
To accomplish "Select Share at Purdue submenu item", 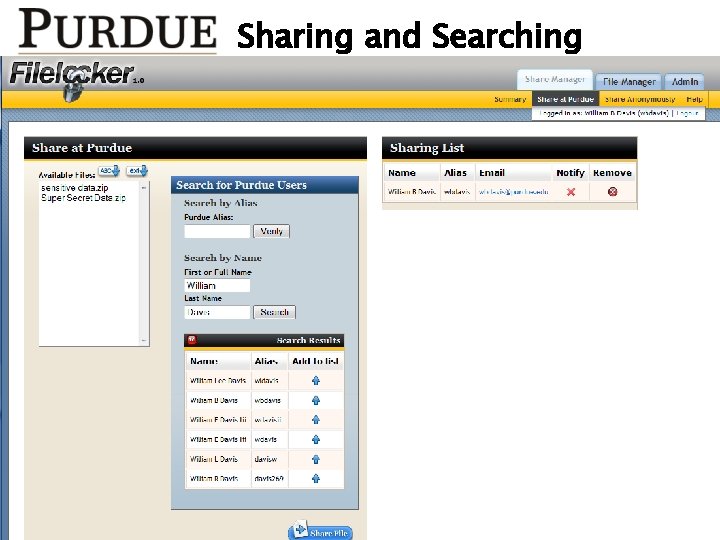I will (x=565, y=99).
